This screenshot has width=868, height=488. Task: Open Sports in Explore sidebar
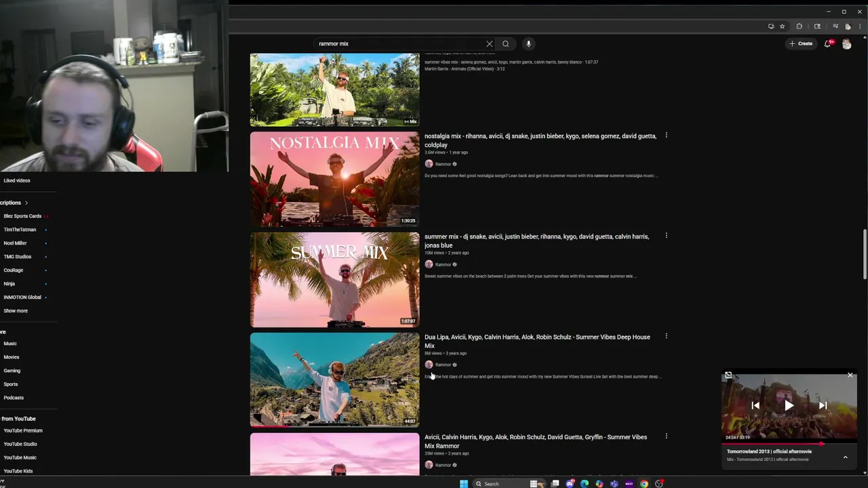[10, 384]
